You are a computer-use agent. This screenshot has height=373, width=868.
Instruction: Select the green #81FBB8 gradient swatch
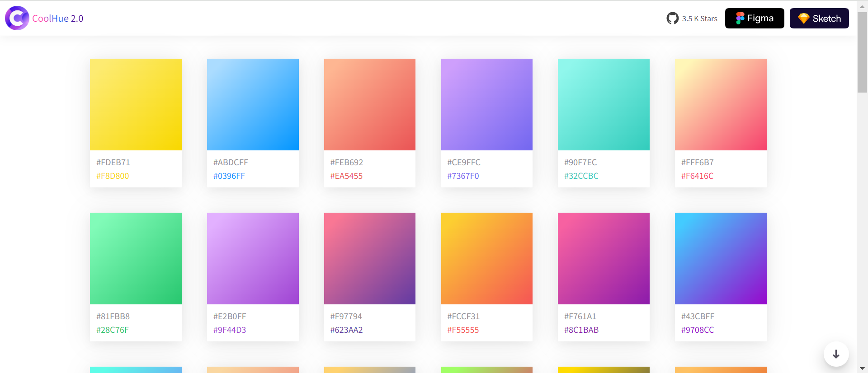point(136,258)
